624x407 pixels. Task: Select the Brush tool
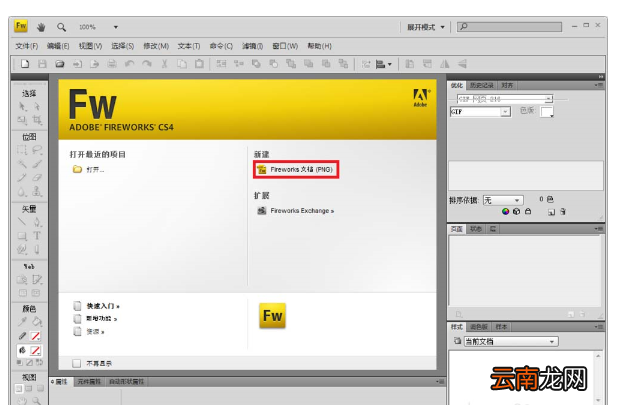pos(37,164)
